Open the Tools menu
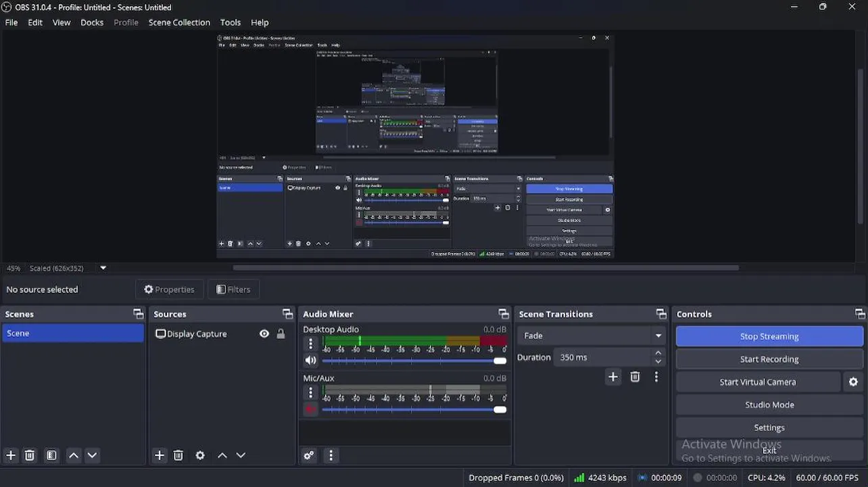868x487 pixels. click(x=231, y=22)
